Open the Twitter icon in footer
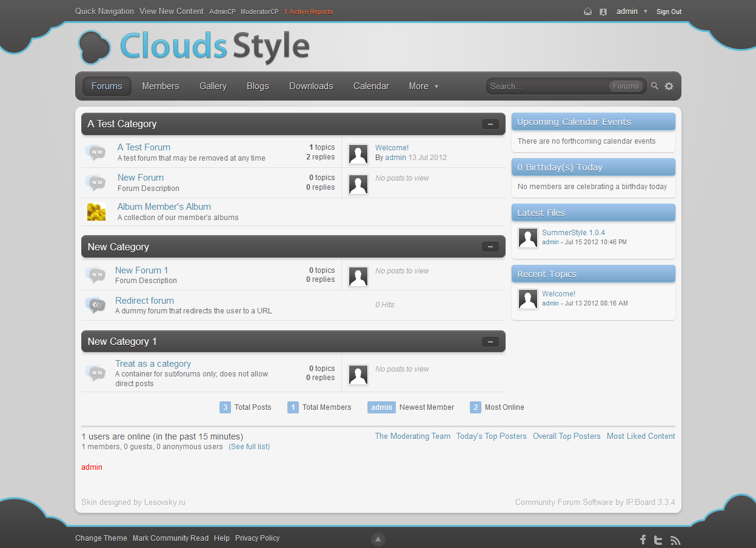The width and height of the screenshot is (756, 548). (658, 540)
